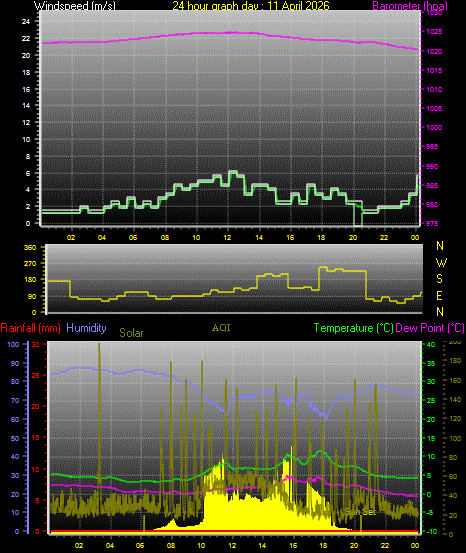
Task: Click the 06 hour label under bottom graph
Action: tap(140, 546)
